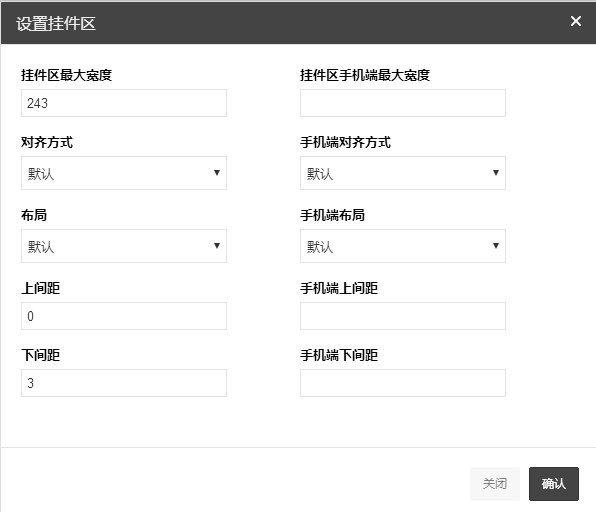
Task: Open the 对齐方式 dropdown
Action: pos(124,173)
